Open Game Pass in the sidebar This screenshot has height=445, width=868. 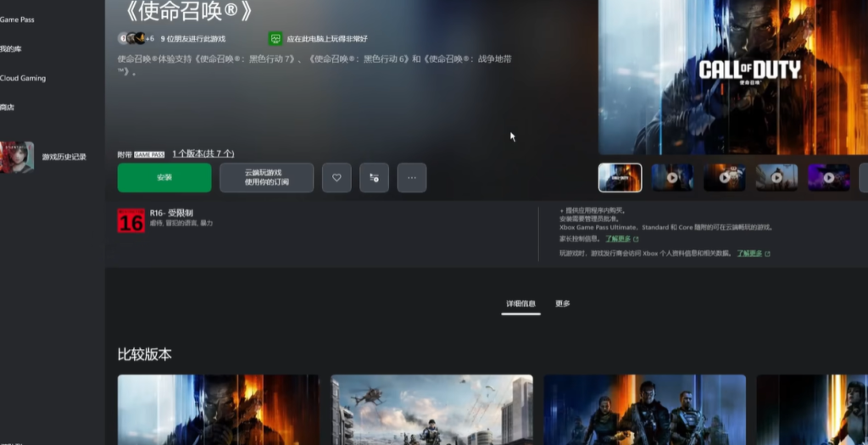coord(17,19)
